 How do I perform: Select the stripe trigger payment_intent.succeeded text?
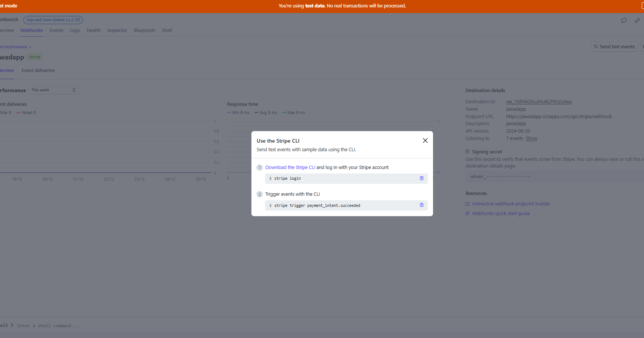coord(317,205)
